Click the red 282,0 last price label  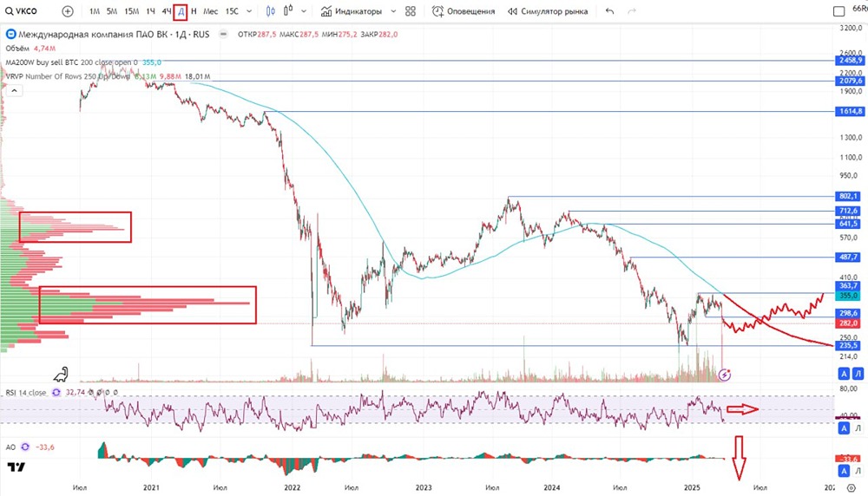click(x=847, y=323)
